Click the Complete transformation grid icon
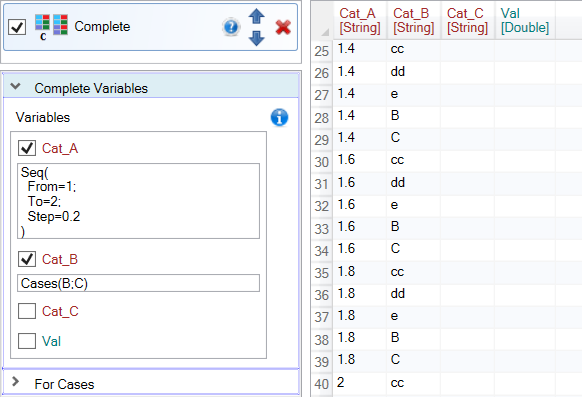The width and height of the screenshot is (582, 397). (51, 26)
